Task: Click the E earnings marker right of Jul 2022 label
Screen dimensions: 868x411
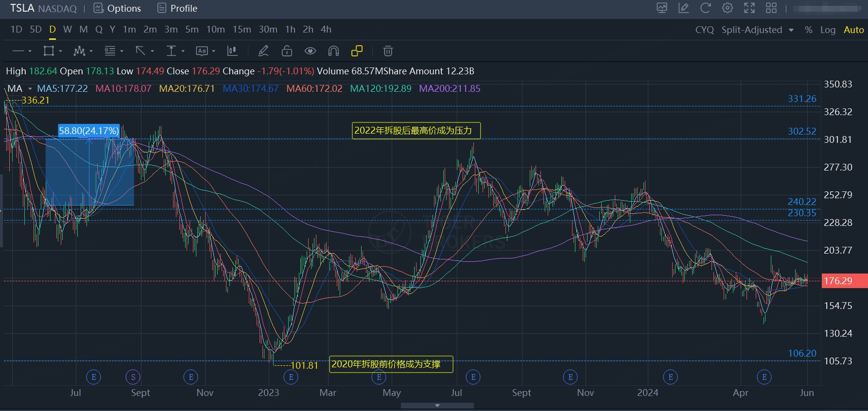Action: click(93, 377)
